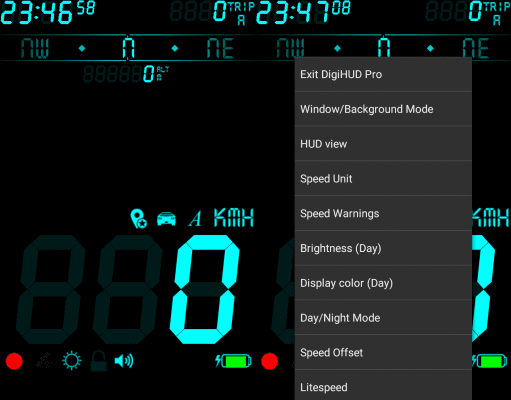This screenshot has width=511, height=400.
Task: Tap the ALT altitude readout
Action: (x=126, y=74)
